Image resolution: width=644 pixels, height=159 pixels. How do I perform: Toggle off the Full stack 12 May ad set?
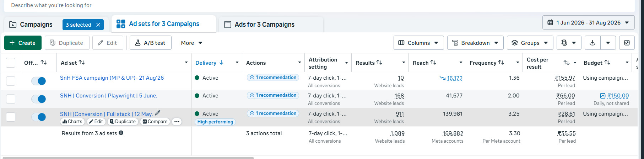38,117
